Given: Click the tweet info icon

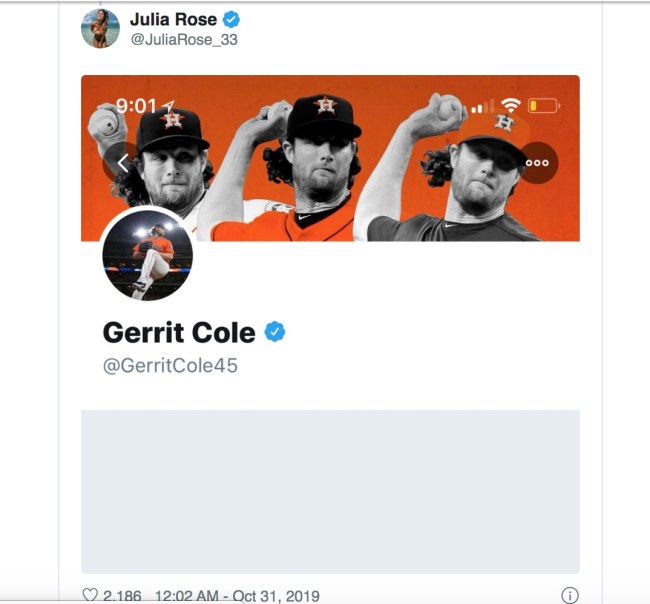Looking at the screenshot, I should click(570, 595).
